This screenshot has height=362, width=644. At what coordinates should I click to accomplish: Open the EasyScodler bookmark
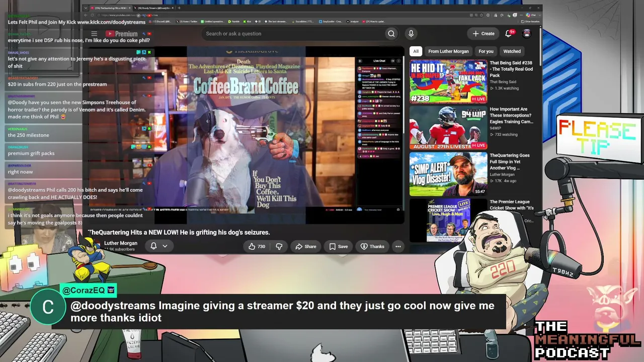(332, 22)
